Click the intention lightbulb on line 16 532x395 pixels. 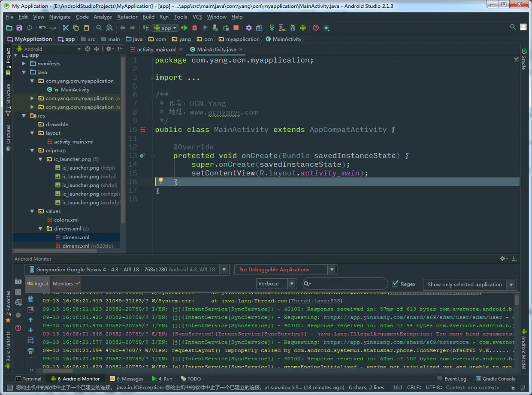(x=161, y=181)
